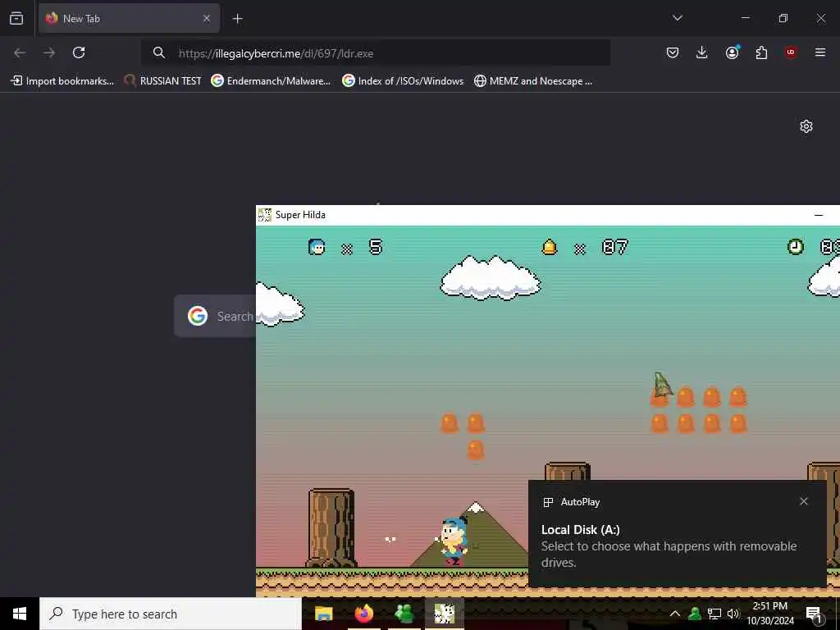Click the AutoPlay notification header icon
Viewport: 840px width, 630px height.
pos(548,502)
